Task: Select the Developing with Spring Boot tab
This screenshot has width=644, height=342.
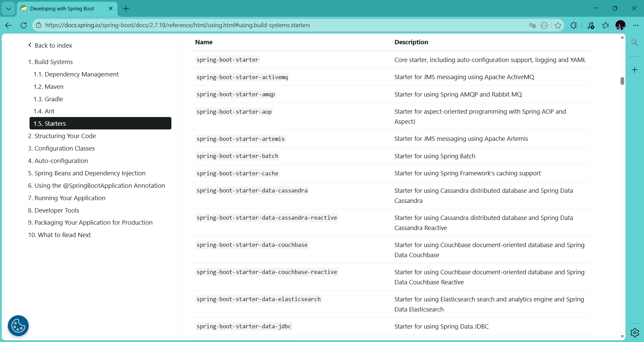Action: click(x=67, y=9)
